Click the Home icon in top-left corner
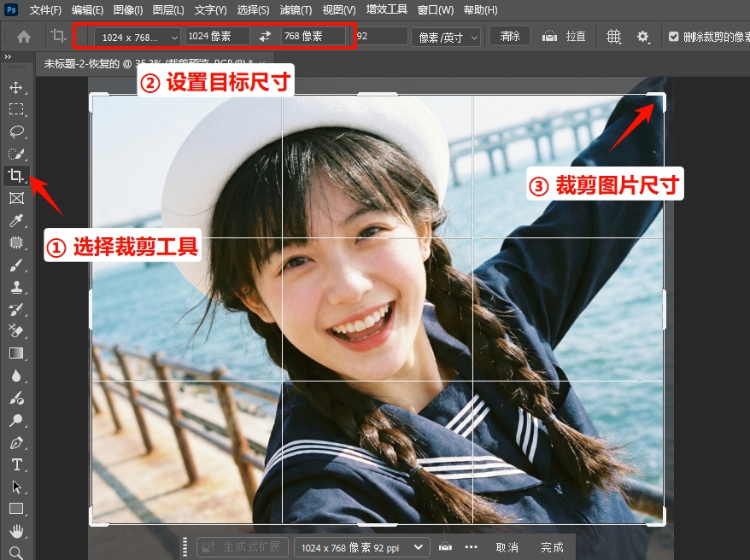 point(21,37)
